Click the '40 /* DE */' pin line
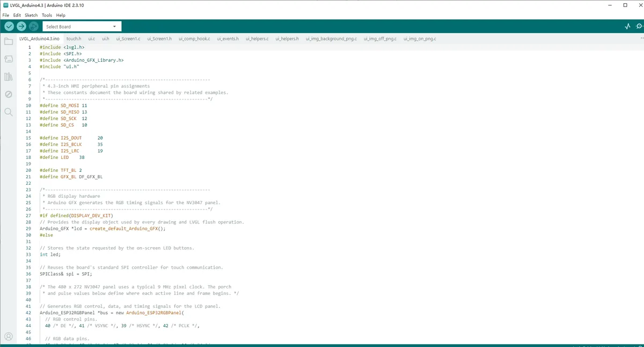This screenshot has width=644, height=347. tap(122, 326)
